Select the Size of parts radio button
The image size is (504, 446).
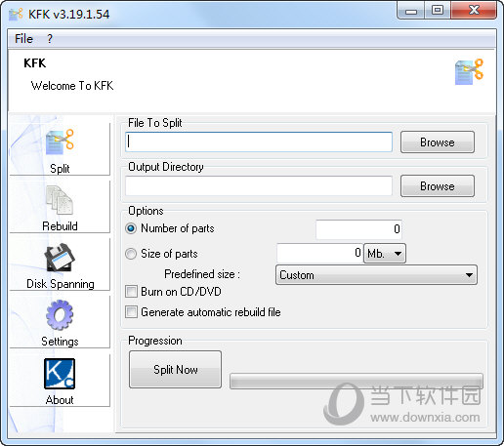coord(131,254)
